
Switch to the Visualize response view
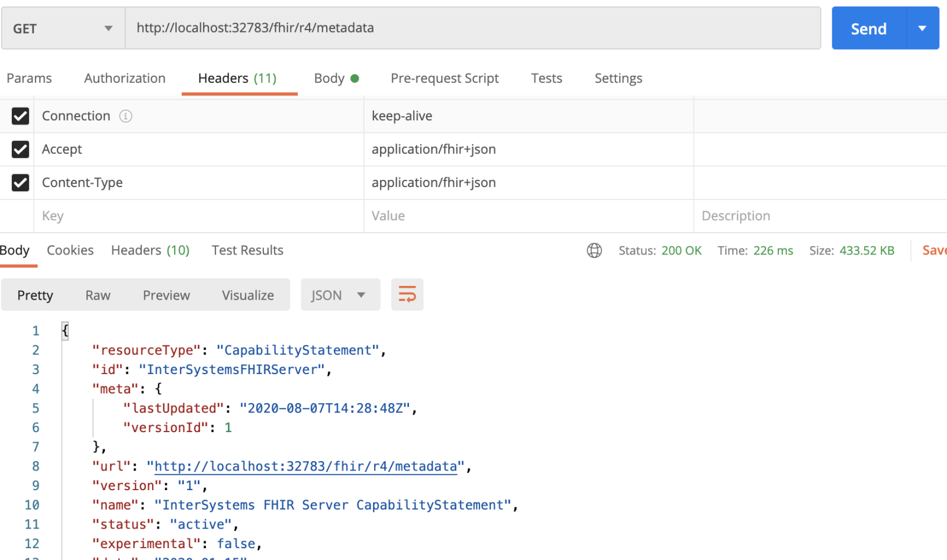tap(247, 295)
